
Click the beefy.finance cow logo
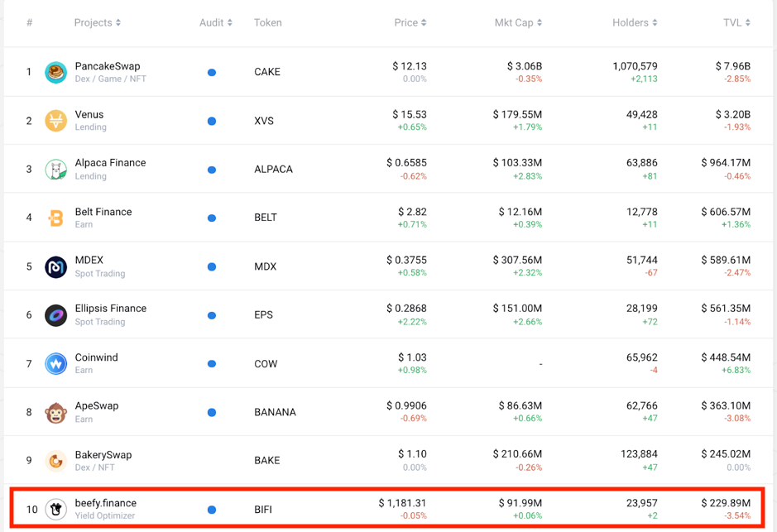tap(55, 510)
